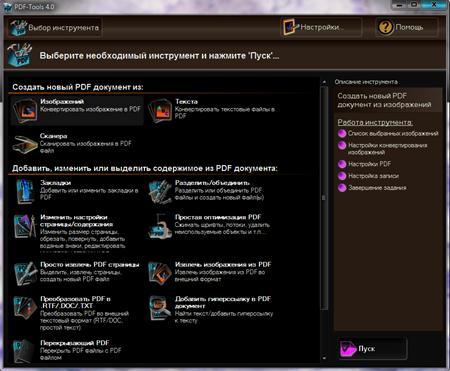Click Настройки конвертирования изображений step

[388, 149]
